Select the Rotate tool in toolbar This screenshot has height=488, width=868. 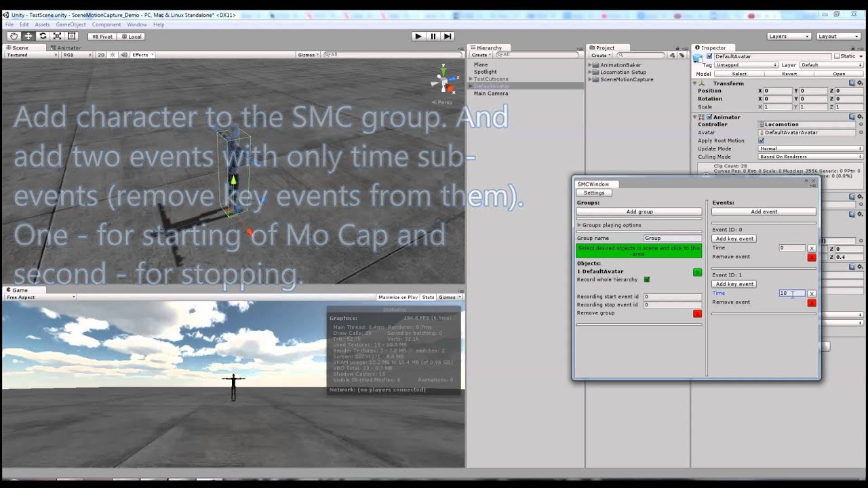[43, 36]
